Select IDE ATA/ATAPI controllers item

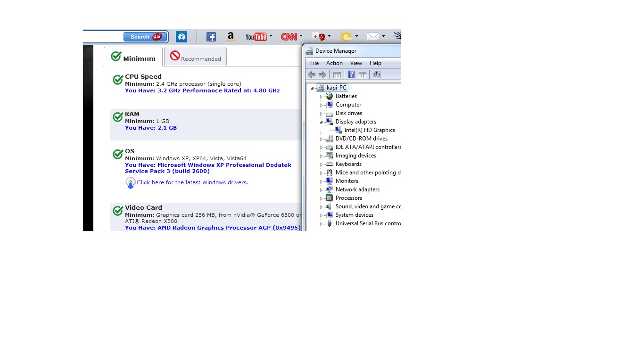(x=368, y=147)
